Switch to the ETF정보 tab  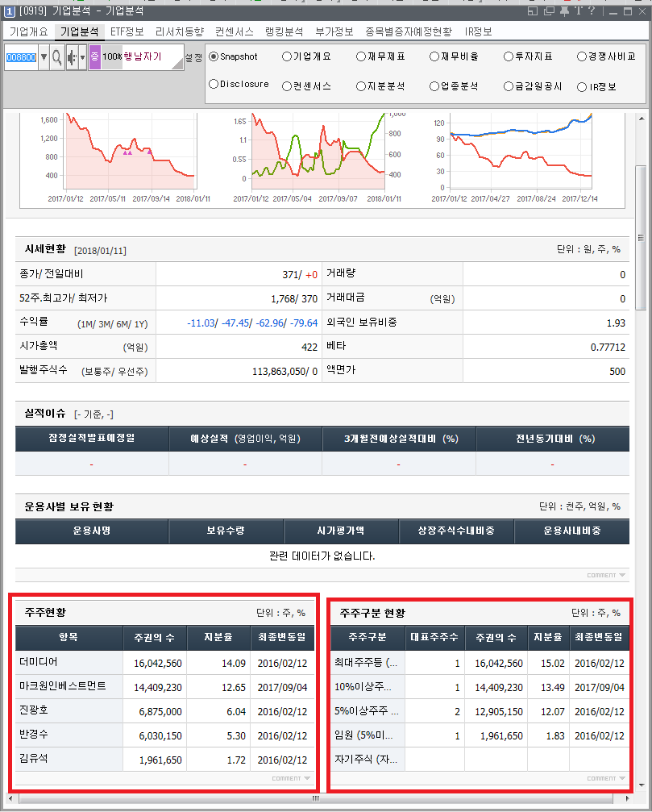click(127, 31)
